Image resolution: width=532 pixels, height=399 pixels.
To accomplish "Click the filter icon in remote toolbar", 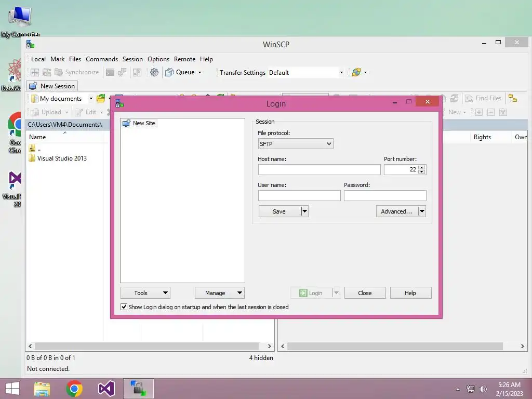I will pos(503,112).
